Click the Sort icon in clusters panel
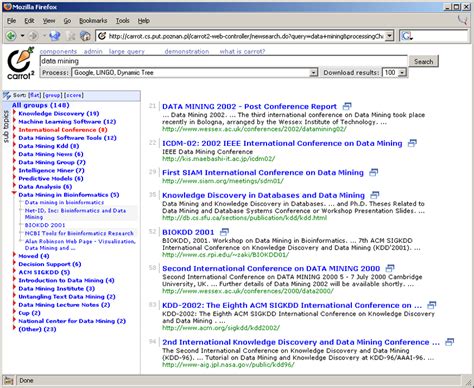The width and height of the screenshot is (474, 388). (7, 95)
